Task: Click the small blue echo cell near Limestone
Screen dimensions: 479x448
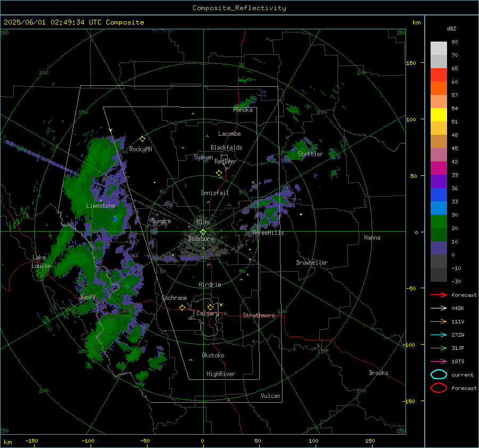Action: tap(115, 219)
